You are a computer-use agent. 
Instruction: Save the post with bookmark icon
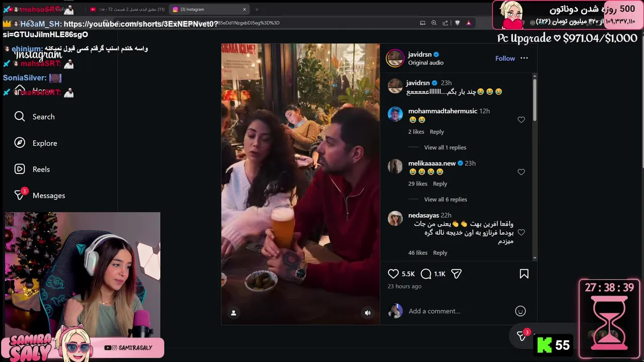pyautogui.click(x=524, y=274)
